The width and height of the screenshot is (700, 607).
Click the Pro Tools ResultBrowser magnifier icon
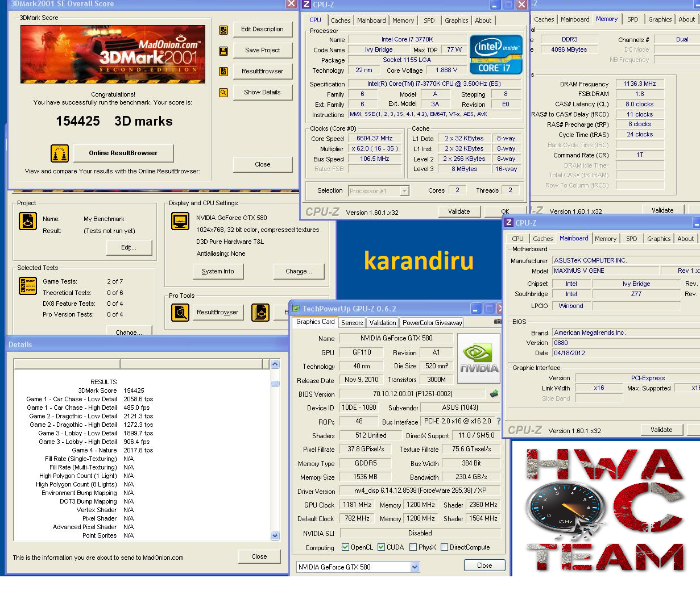click(180, 312)
